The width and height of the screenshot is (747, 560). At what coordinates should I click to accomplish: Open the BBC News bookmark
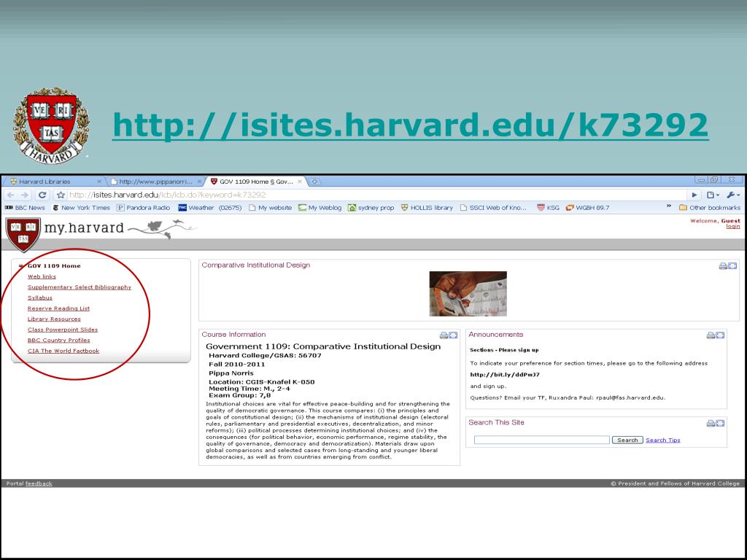click(x=25, y=208)
